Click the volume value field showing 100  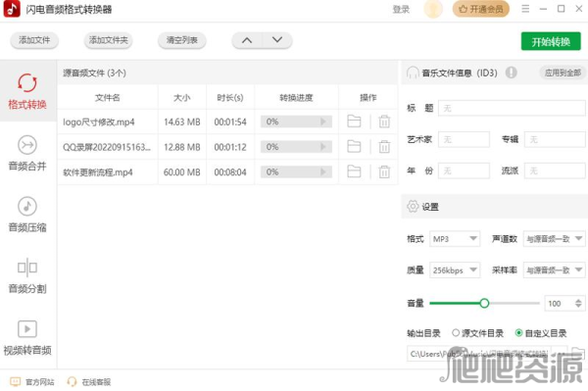coord(559,303)
